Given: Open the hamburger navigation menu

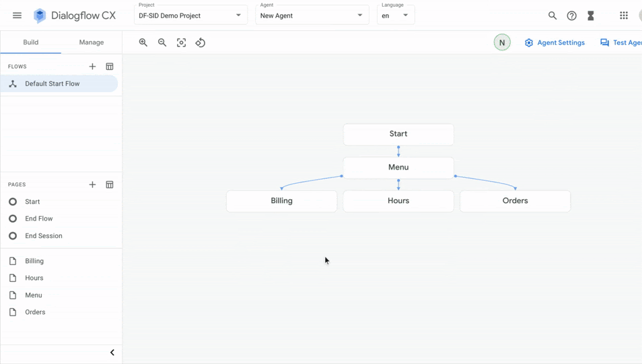Looking at the screenshot, I should point(17,15).
